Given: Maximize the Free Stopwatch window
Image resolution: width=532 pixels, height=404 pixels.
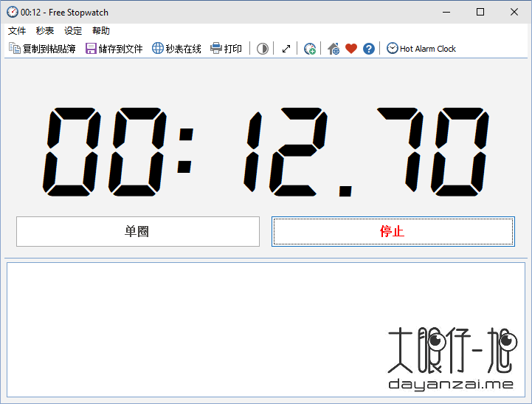Looking at the screenshot, I should coord(480,13).
